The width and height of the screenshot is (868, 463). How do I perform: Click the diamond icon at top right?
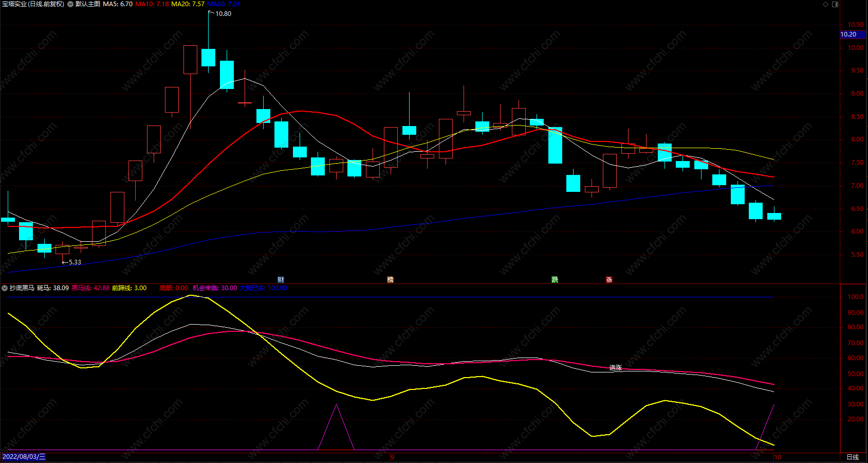click(825, 4)
